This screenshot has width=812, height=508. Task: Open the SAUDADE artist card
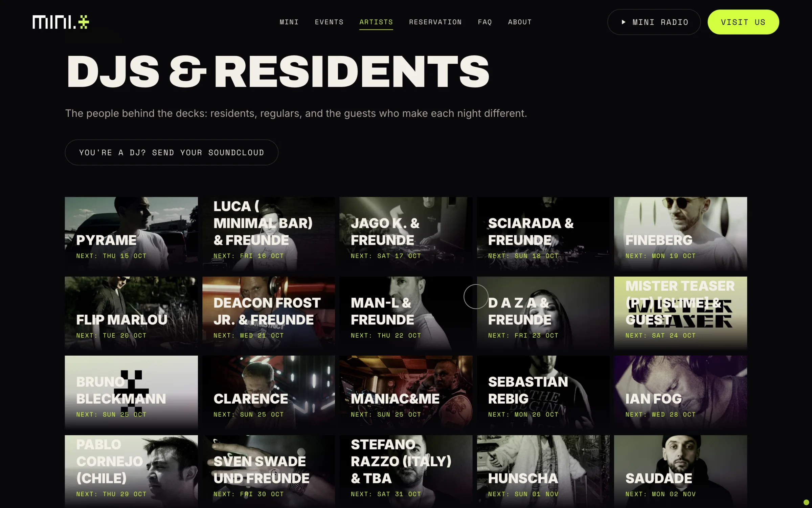click(680, 471)
